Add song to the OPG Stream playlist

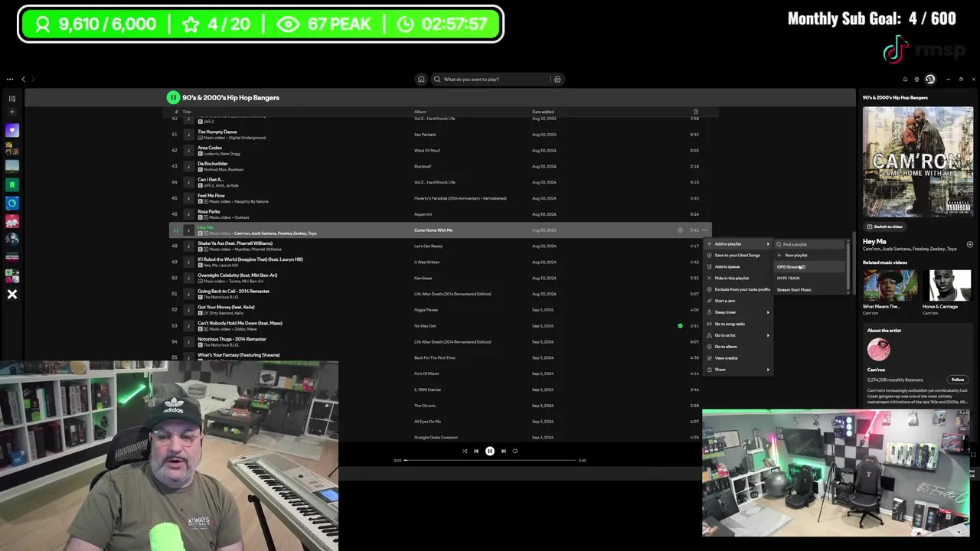pos(809,267)
